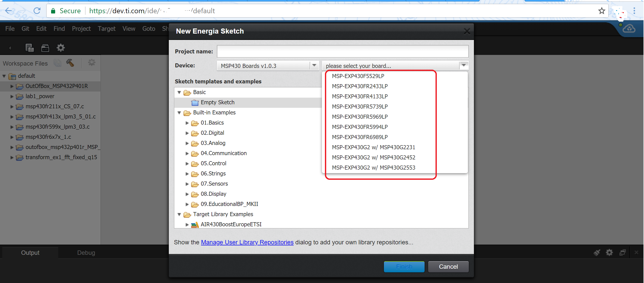Open the Chrome three-dot menu

[634, 11]
